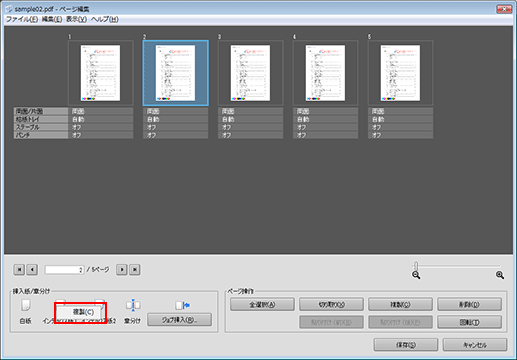Click the zoom out magnifier icon
The height and width of the screenshot is (360, 517).
coord(416,275)
